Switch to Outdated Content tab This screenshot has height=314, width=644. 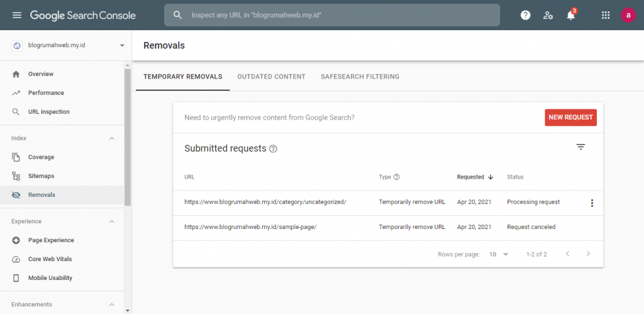click(x=272, y=76)
